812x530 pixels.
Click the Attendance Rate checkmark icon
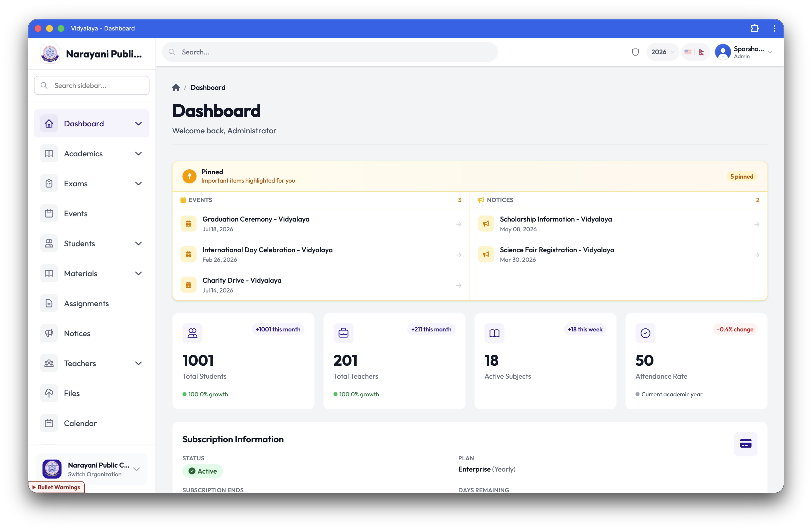pyautogui.click(x=645, y=333)
